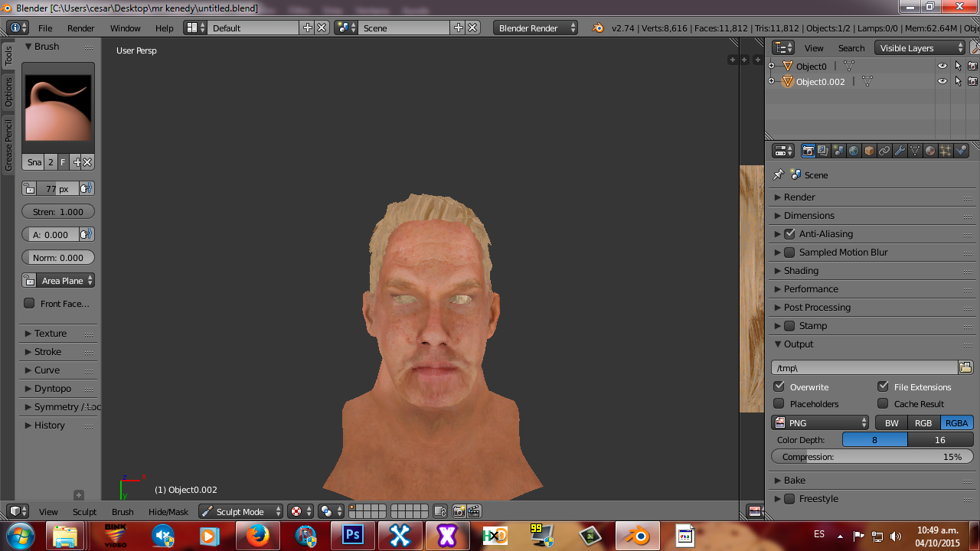Click the Compression slider
The image size is (980, 551).
coord(872,456)
